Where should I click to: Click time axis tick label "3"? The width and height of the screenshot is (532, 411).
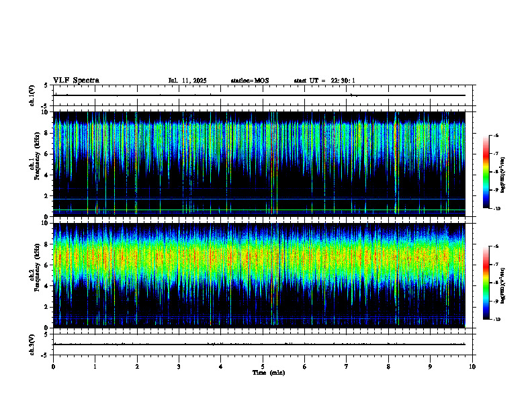(x=179, y=367)
